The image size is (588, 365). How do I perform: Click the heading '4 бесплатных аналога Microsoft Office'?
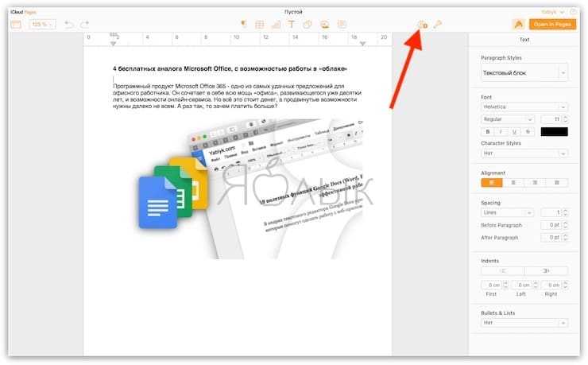(230, 69)
